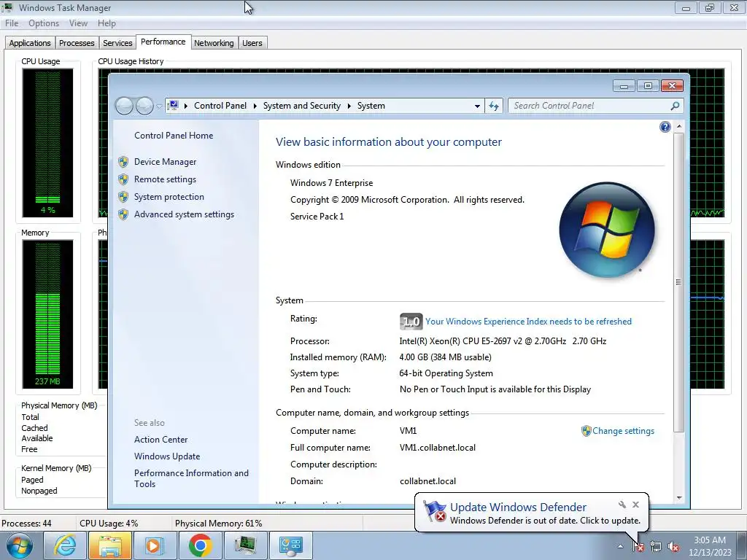Open Task Manager Options menu
The height and width of the screenshot is (560, 747).
43,23
